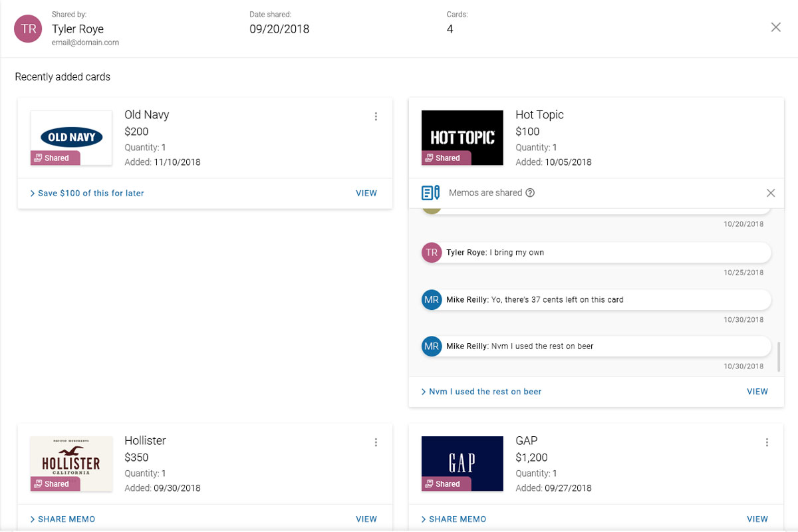Click the 'Recently added cards' heading
This screenshot has height=532, width=798.
(63, 77)
